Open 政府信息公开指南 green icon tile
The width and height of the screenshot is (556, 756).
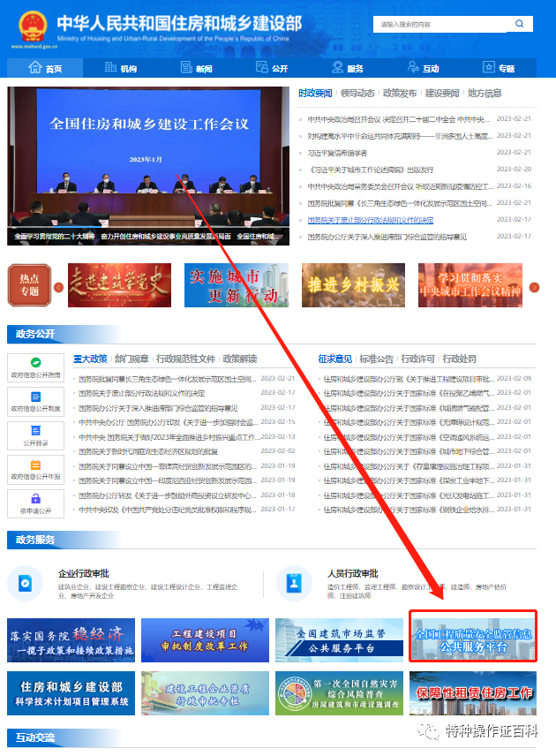35,368
